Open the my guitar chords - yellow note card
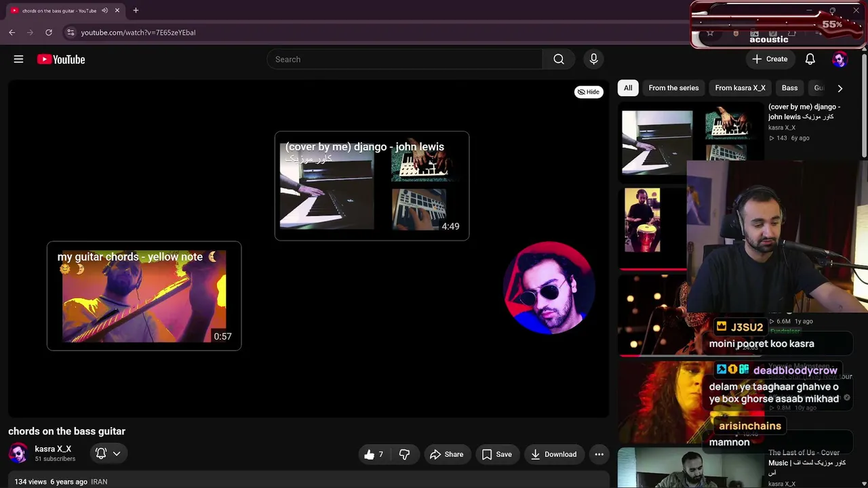Image resolution: width=868 pixels, height=488 pixels. point(144,296)
